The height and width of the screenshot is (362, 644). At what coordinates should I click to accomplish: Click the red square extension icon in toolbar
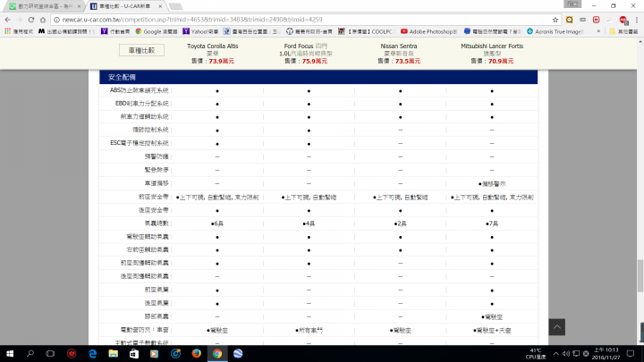[x=596, y=20]
